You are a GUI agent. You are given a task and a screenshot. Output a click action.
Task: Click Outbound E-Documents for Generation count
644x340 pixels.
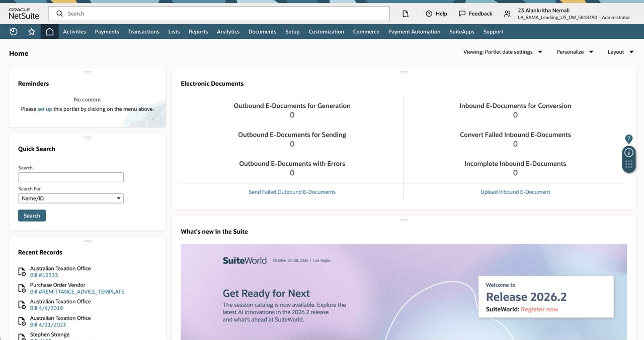[x=292, y=115]
